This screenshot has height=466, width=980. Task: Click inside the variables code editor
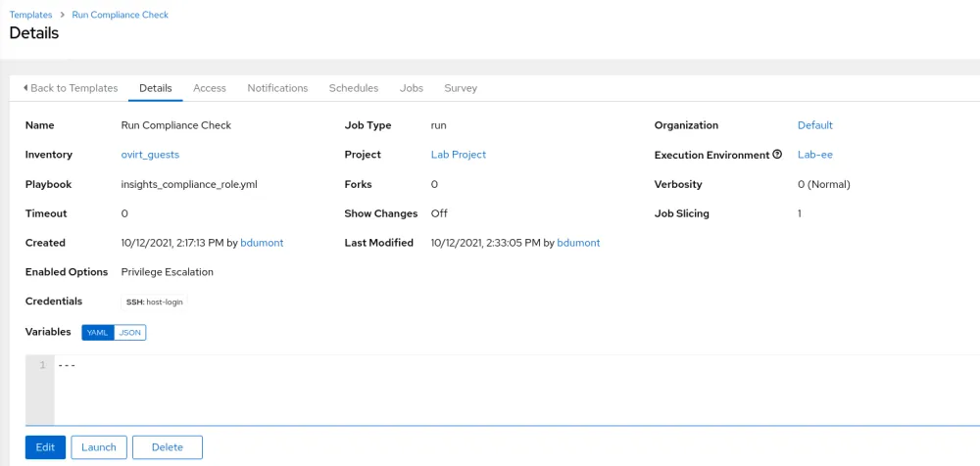pos(490,390)
